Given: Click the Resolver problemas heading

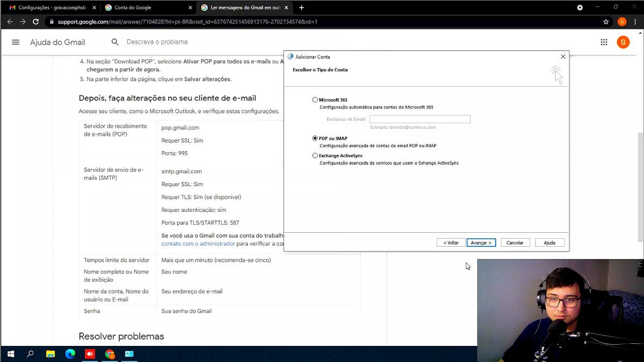Looking at the screenshot, I should pyautogui.click(x=121, y=336).
